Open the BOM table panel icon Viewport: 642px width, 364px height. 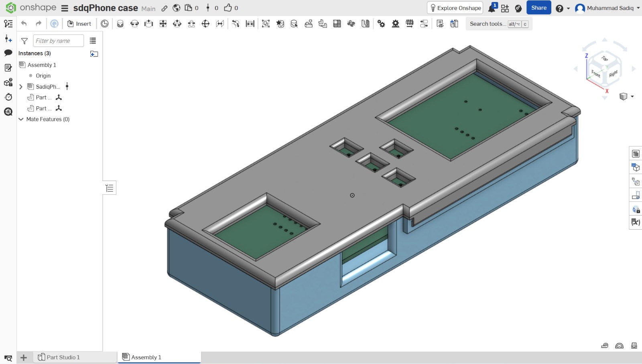pyautogui.click(x=636, y=154)
